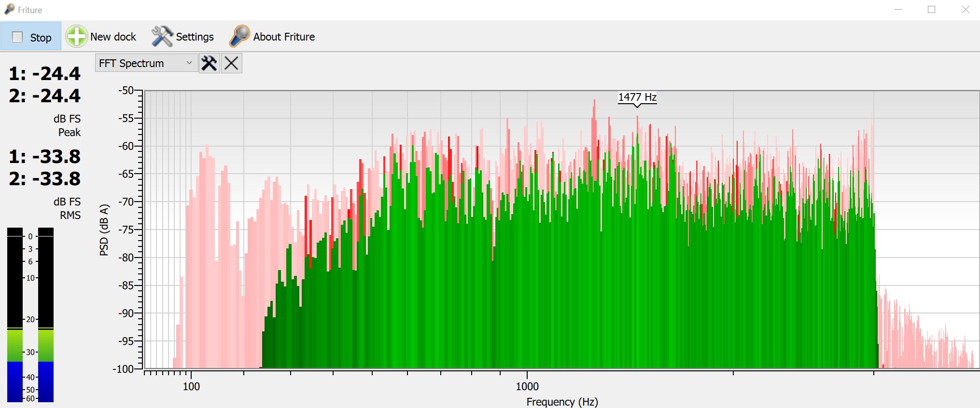Click the left channel level meter bar

click(15, 314)
